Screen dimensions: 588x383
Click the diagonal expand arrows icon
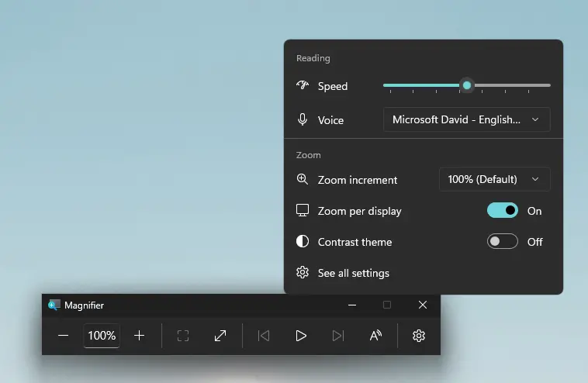(x=220, y=336)
